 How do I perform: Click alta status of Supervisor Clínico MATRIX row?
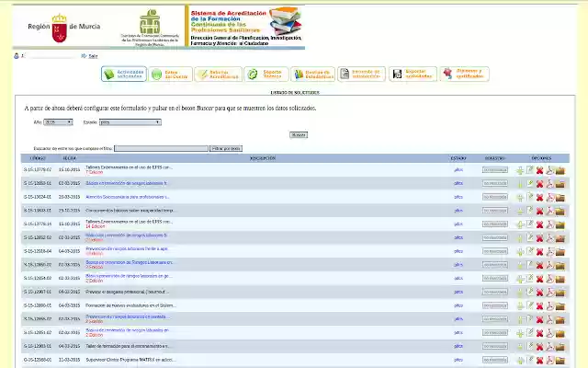tap(458, 360)
